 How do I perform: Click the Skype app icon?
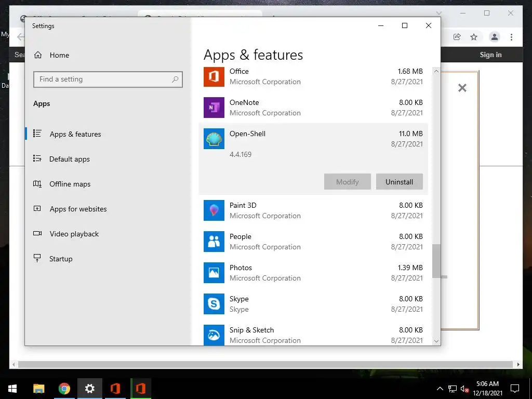[214, 304]
